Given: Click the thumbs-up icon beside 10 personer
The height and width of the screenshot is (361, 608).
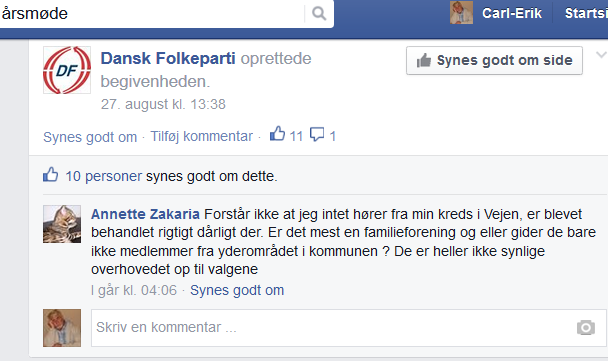Looking at the screenshot, I should pyautogui.click(x=50, y=175).
